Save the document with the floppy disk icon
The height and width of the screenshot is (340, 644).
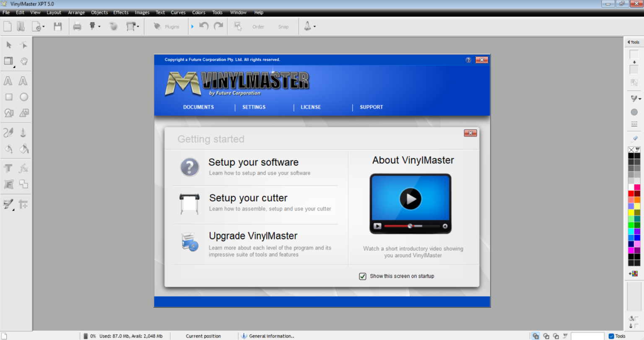[x=57, y=26]
